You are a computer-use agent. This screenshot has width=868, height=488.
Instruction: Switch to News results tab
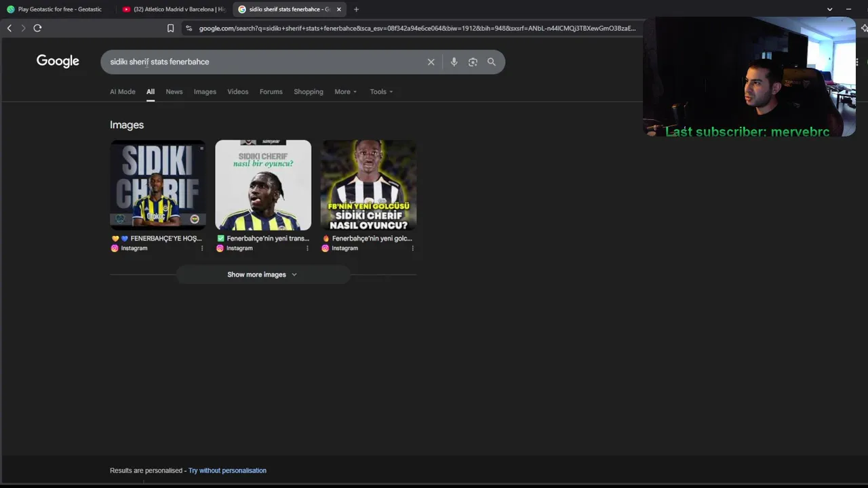pyautogui.click(x=174, y=91)
